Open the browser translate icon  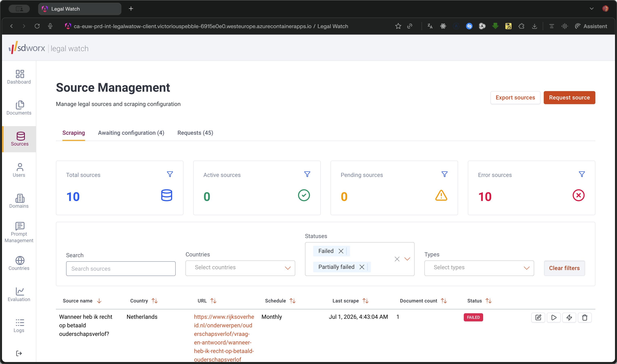(430, 26)
